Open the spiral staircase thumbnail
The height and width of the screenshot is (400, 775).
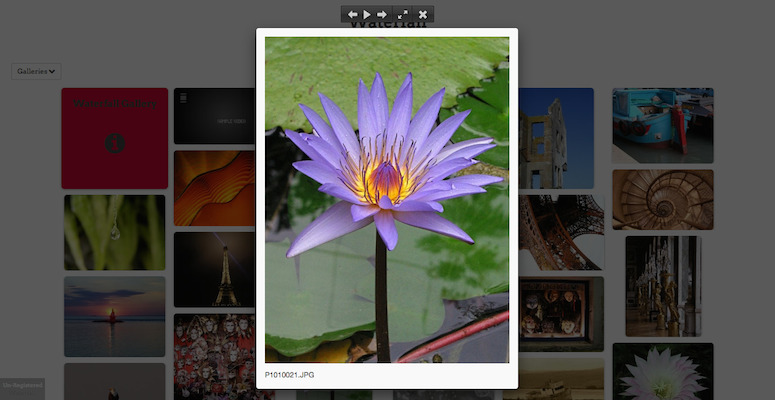coord(662,199)
